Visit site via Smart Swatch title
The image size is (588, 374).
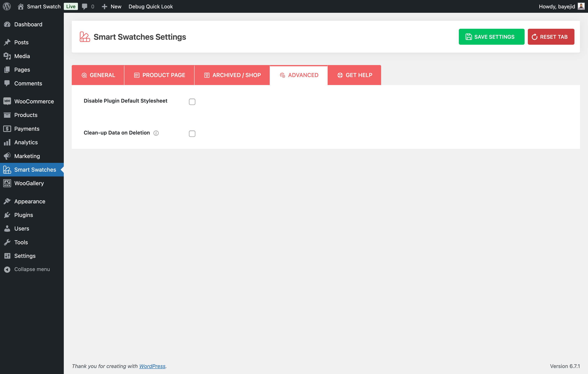[x=44, y=7]
